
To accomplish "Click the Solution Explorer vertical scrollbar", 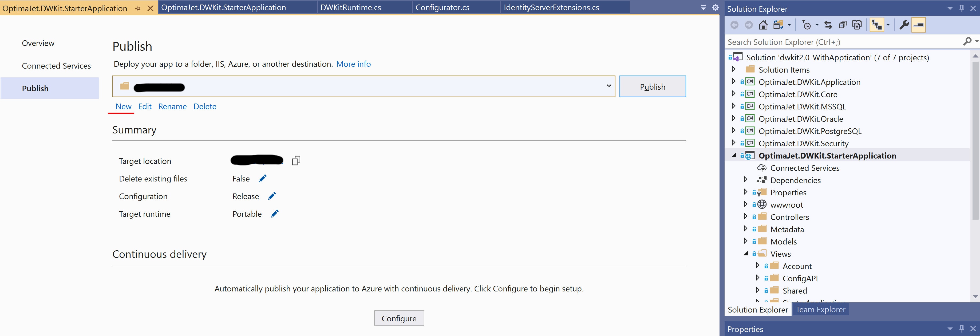I will click(x=975, y=141).
